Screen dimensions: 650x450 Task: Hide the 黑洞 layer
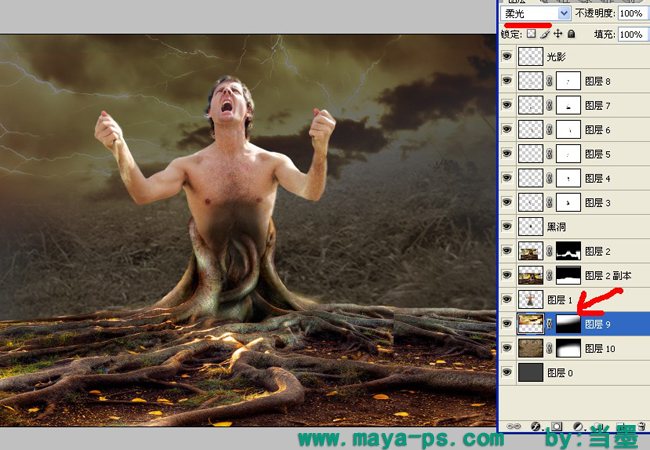(x=507, y=226)
